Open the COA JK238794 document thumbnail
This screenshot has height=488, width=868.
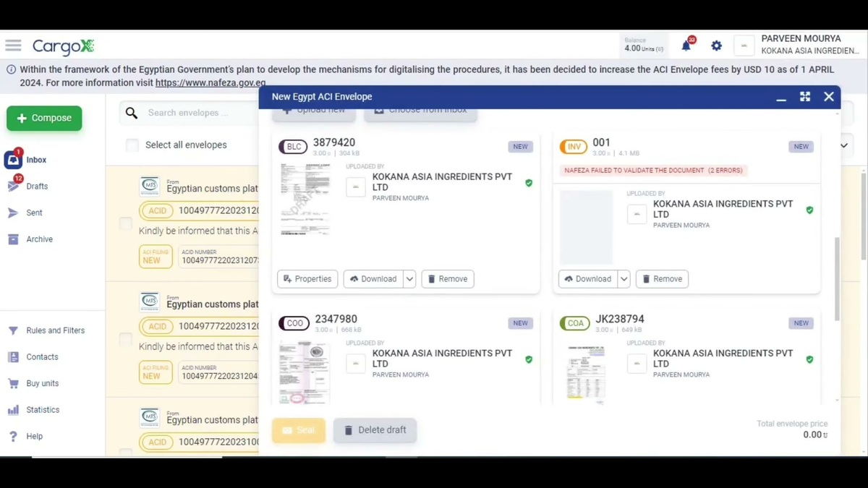[x=586, y=372]
